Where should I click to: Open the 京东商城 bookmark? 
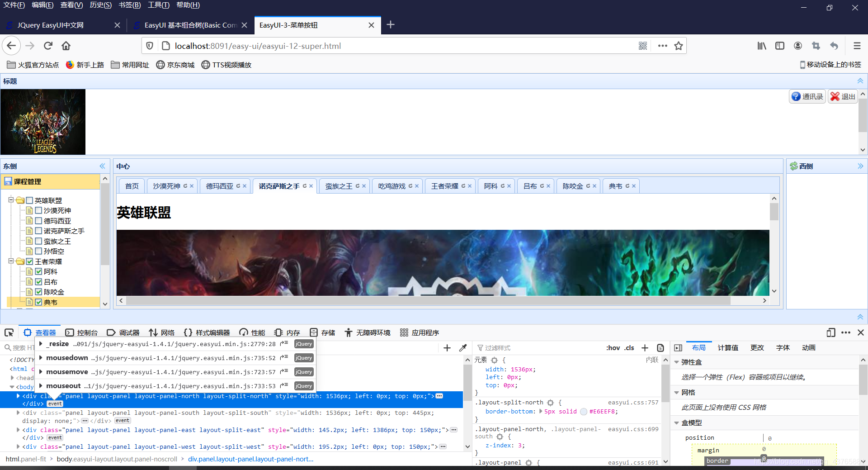[175, 65]
